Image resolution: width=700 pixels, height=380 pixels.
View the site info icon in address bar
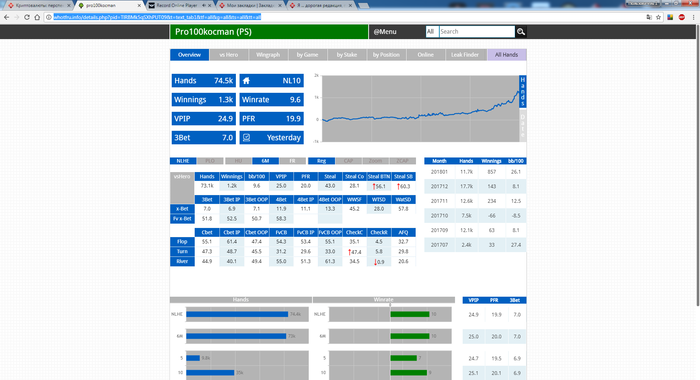click(x=49, y=17)
